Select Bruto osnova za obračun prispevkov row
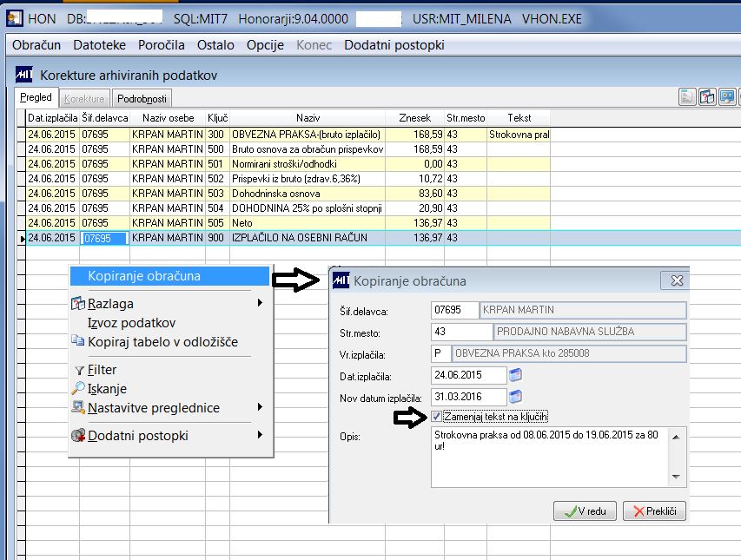This screenshot has width=741, height=560. click(288, 149)
